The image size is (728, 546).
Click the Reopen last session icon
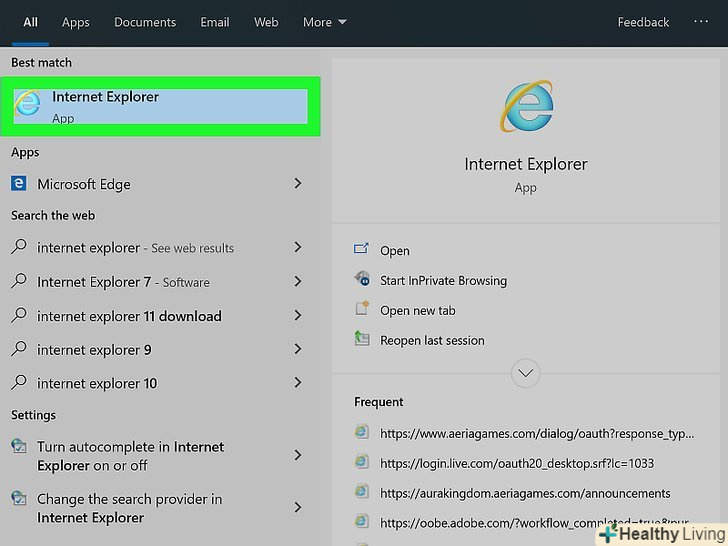[362, 340]
